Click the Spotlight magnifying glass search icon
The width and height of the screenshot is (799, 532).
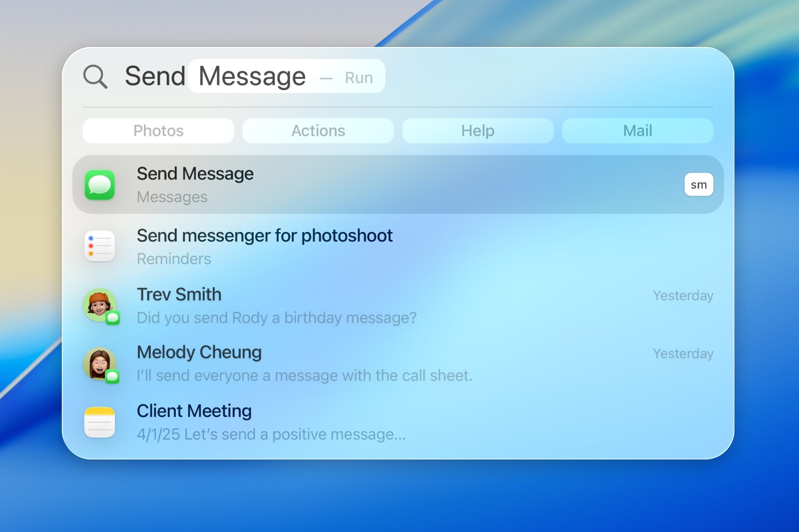(95, 77)
